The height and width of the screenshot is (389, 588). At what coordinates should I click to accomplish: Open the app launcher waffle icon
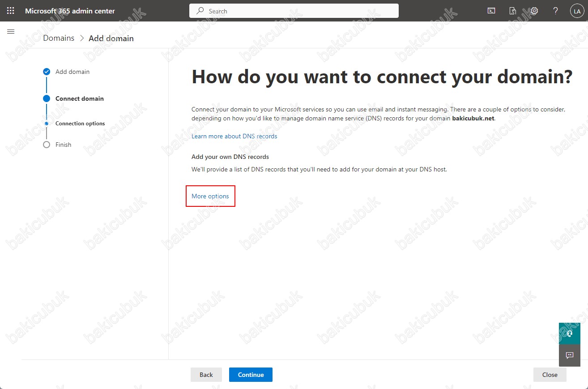[x=11, y=11]
